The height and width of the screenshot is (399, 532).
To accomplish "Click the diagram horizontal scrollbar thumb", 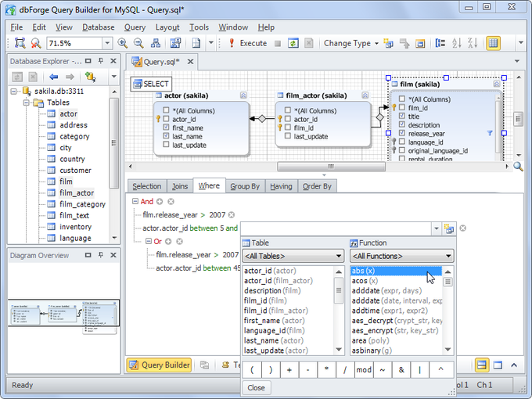I will [331, 167].
